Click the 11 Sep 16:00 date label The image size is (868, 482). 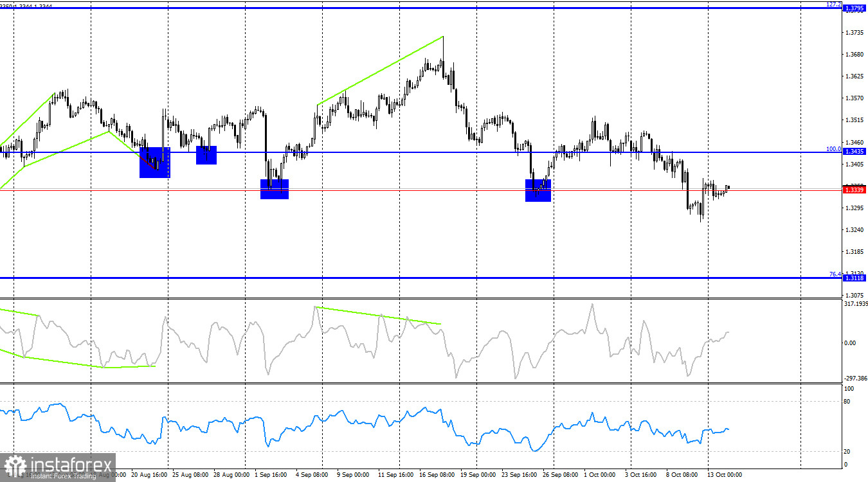(x=397, y=476)
